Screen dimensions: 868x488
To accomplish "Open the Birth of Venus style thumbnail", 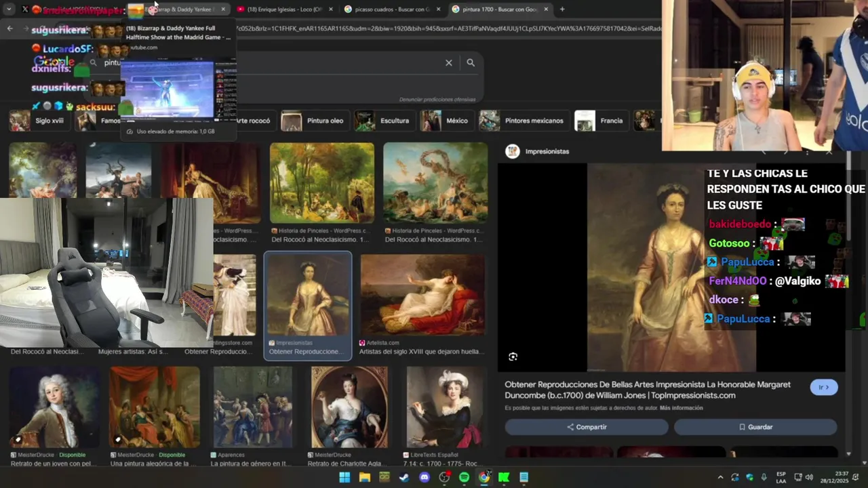I will point(435,182).
